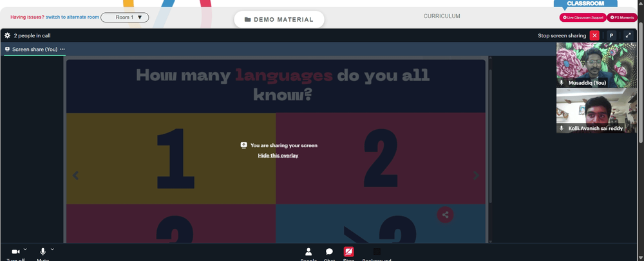Viewport: 644px width, 261px height.
Task: Go to next slide with right arrow
Action: click(476, 175)
